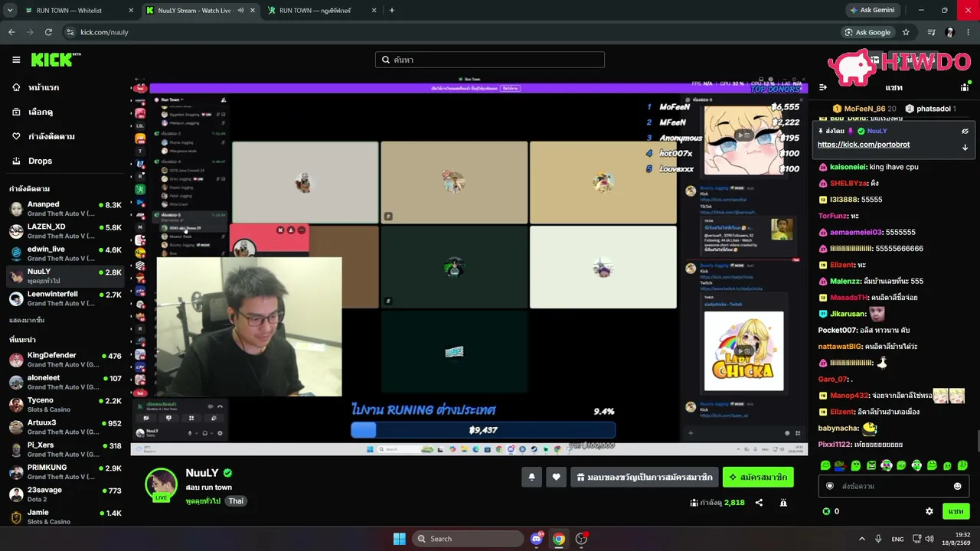Mute the NuuLY Stream tab audio

tap(240, 11)
